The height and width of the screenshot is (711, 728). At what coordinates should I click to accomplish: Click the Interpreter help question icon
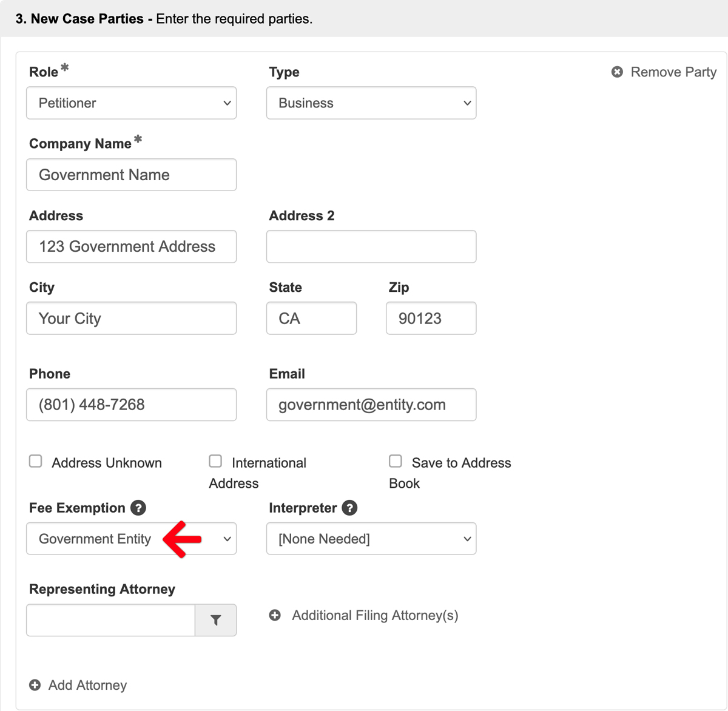[349, 508]
